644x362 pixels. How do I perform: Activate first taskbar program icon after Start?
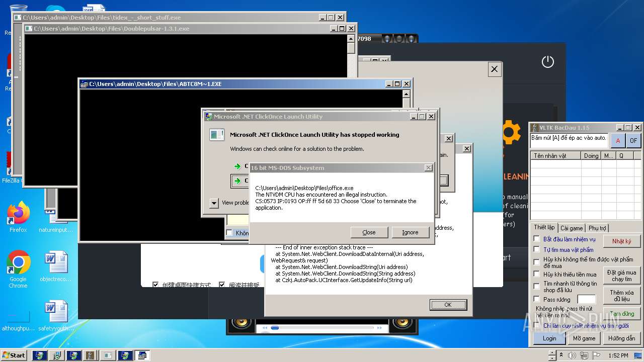pyautogui.click(x=39, y=355)
